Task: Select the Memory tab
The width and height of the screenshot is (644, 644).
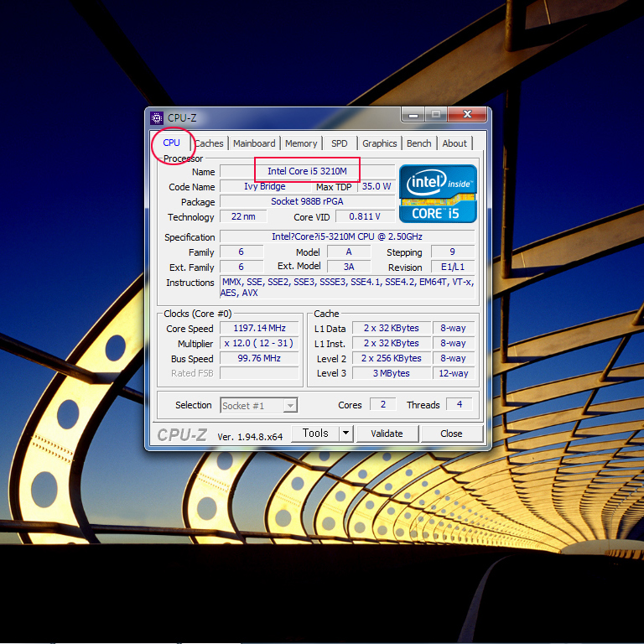Action: (x=301, y=143)
